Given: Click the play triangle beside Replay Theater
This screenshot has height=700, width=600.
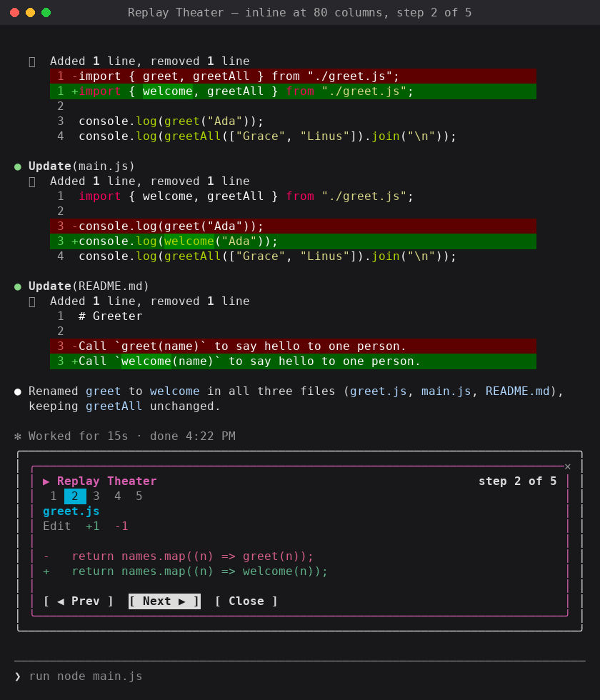Looking at the screenshot, I should [46, 481].
